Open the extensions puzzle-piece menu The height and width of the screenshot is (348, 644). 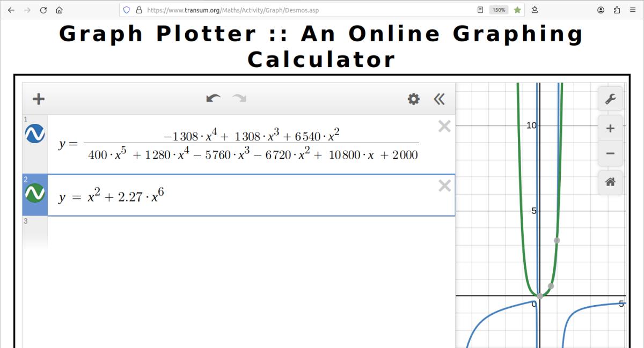(617, 10)
